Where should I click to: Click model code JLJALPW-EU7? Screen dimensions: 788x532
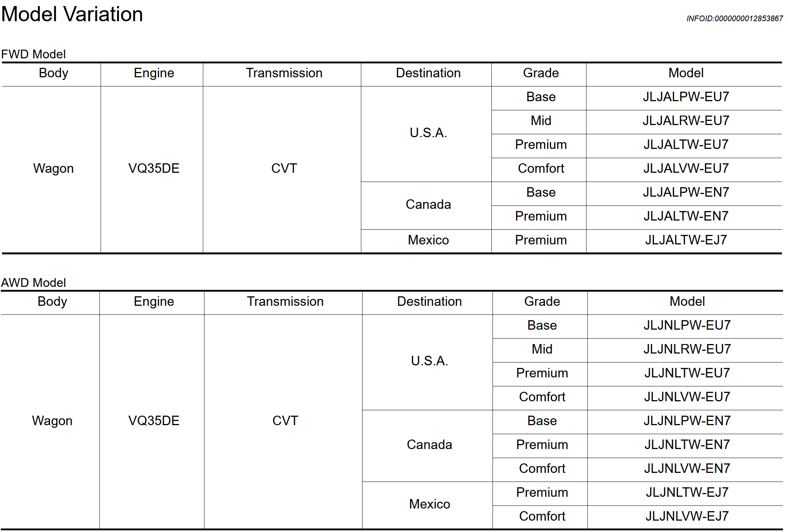[686, 97]
